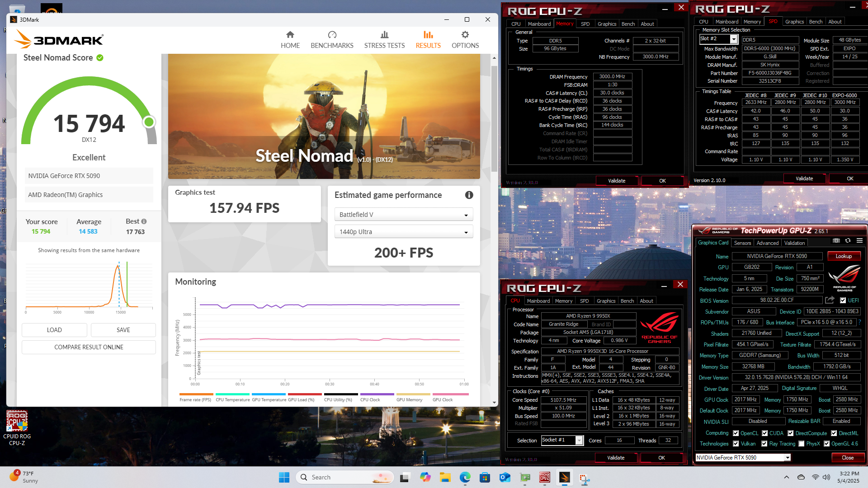Click the BIOS export arrow icon in GPU-Z
Screen dimensions: 868x488
pos(830,300)
